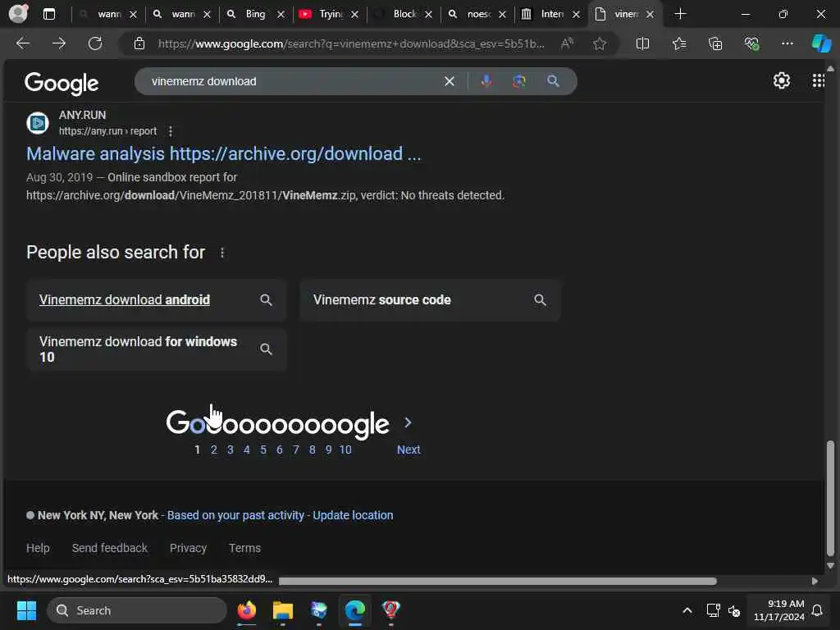Show hidden system tray icons chevron
Viewport: 840px width, 630px height.
[x=687, y=610]
